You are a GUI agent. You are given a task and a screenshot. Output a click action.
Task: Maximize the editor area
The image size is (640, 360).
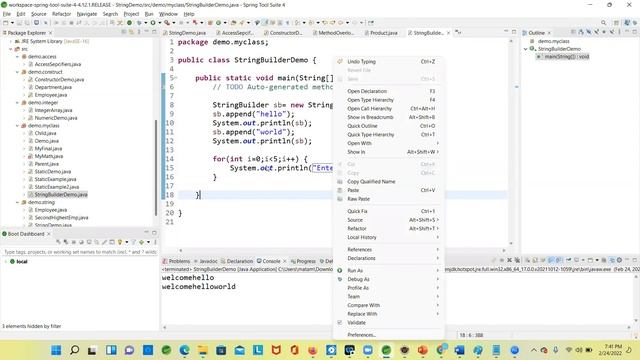(514, 32)
